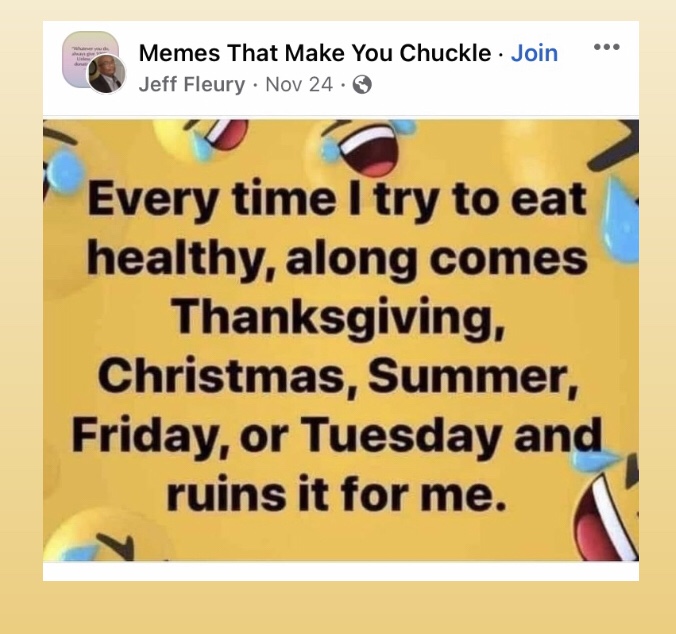This screenshot has width=676, height=634.
Task: Click the "Friday, or Tuesday and" meme line
Action: click(x=336, y=436)
